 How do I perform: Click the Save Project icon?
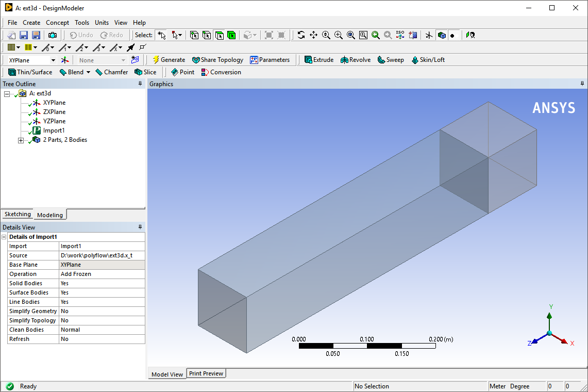point(24,35)
